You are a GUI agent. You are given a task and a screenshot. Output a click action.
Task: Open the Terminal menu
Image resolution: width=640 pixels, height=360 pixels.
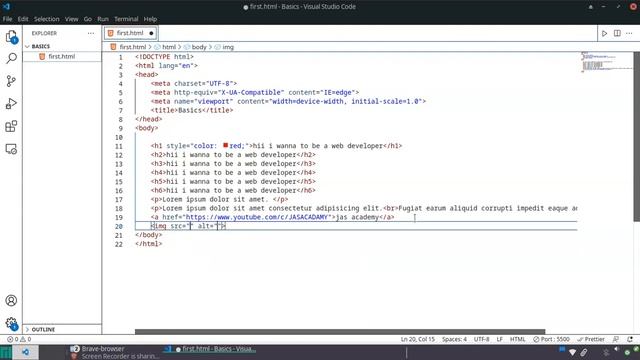(x=126, y=19)
